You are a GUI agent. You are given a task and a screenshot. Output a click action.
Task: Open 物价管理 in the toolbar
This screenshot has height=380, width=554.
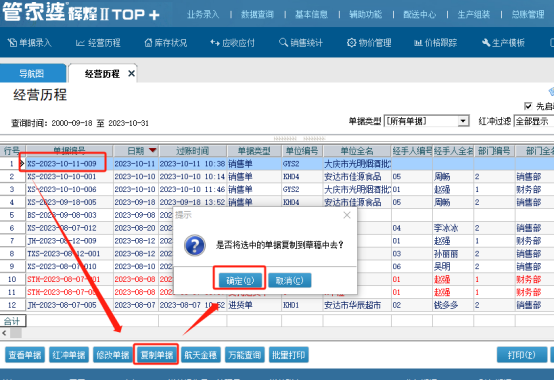[x=369, y=43]
